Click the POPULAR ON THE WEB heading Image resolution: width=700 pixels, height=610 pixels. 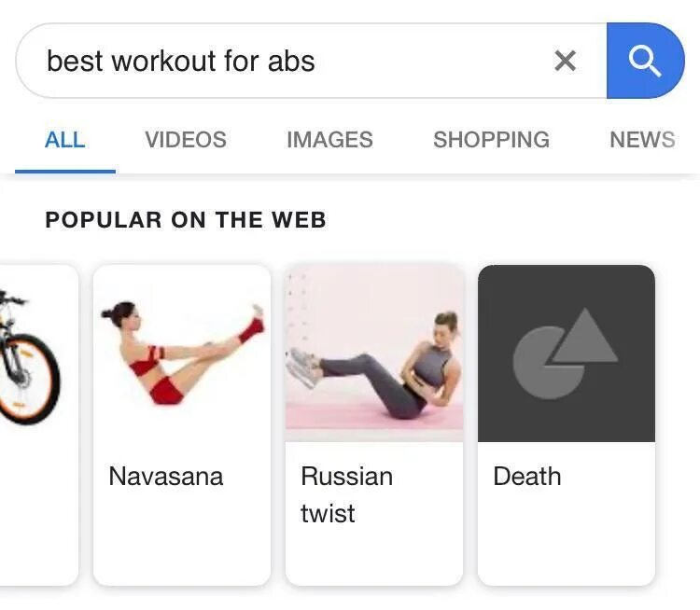[x=186, y=220]
